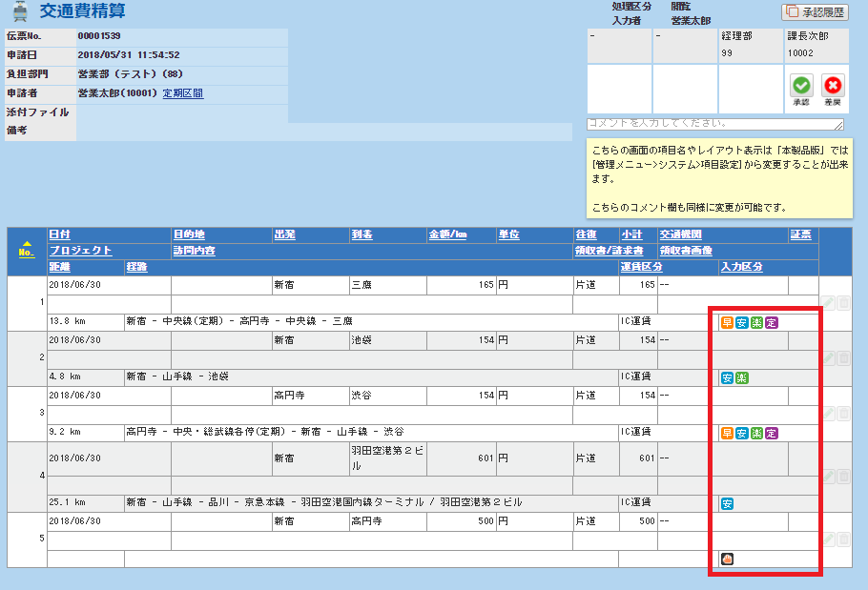Click the 500 amount cell in row 5
Screen dimensions: 868x590
point(461,521)
